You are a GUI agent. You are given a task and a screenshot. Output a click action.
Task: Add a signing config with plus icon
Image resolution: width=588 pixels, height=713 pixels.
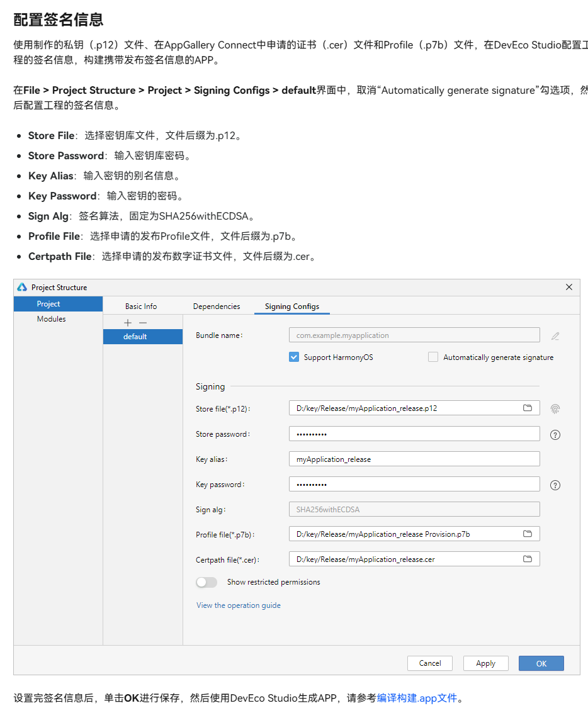click(x=128, y=322)
